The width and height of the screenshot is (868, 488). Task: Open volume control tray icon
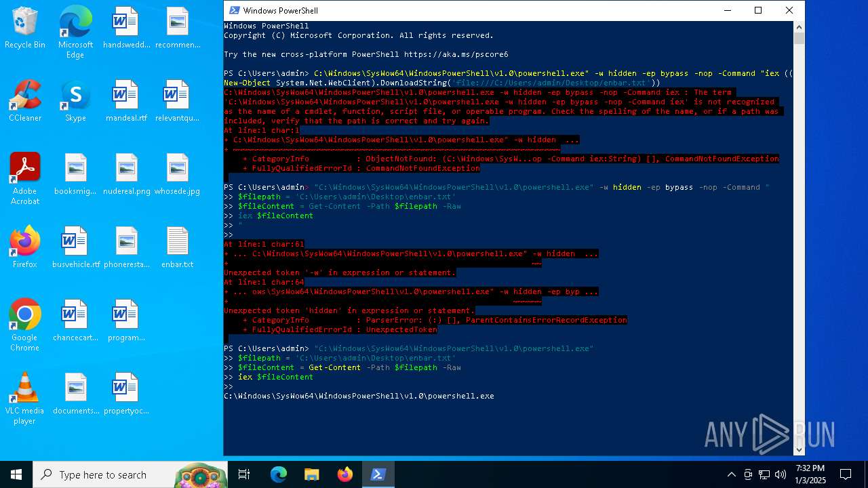(781, 474)
